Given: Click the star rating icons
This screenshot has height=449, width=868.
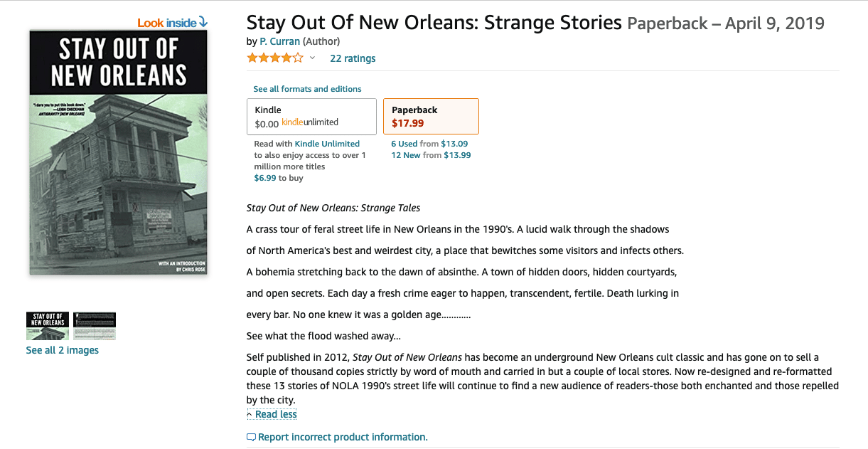Looking at the screenshot, I should [x=275, y=58].
